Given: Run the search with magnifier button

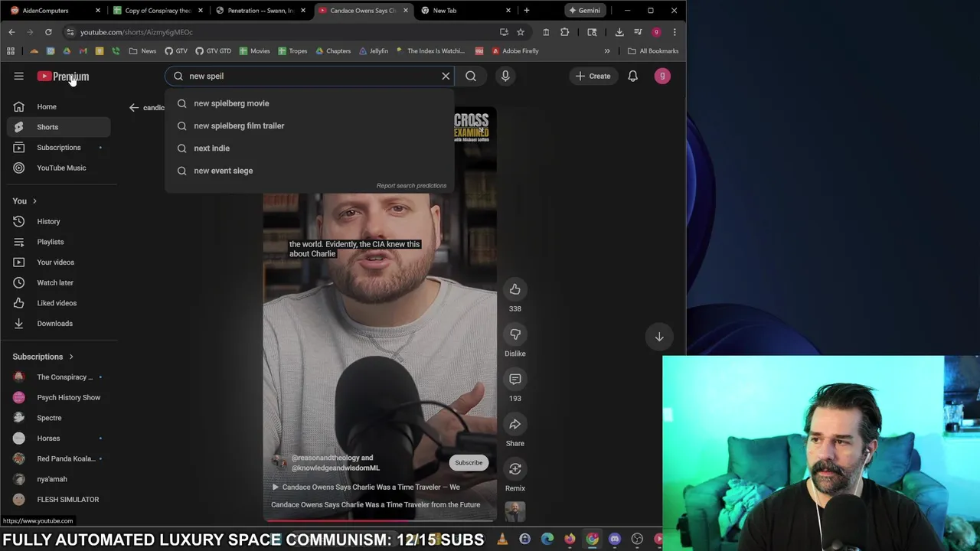Looking at the screenshot, I should [471, 76].
